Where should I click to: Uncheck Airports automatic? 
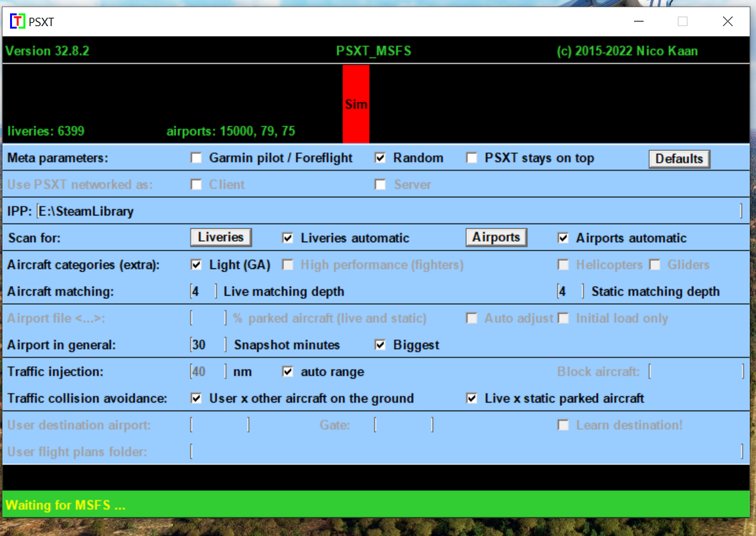tap(563, 239)
